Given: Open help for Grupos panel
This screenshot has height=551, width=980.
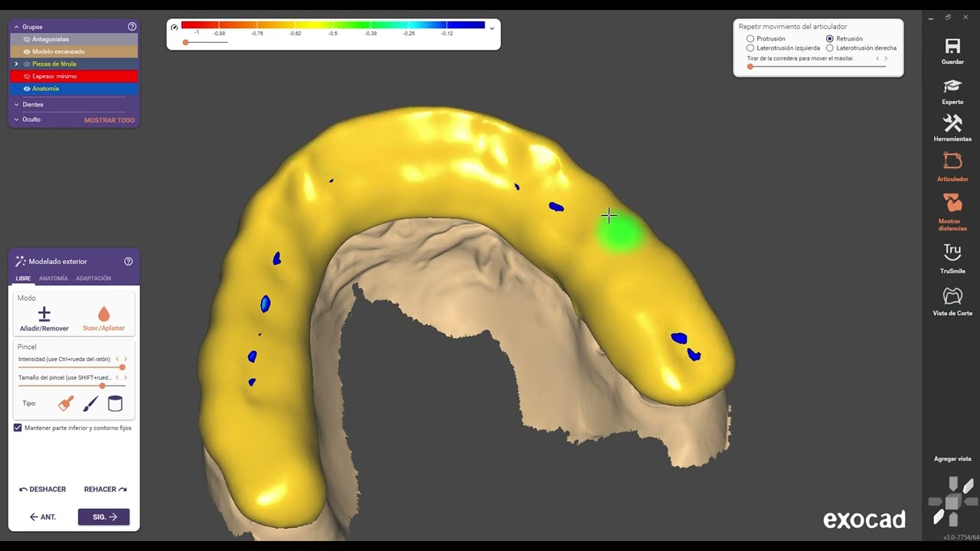Looking at the screenshot, I should click(x=132, y=27).
